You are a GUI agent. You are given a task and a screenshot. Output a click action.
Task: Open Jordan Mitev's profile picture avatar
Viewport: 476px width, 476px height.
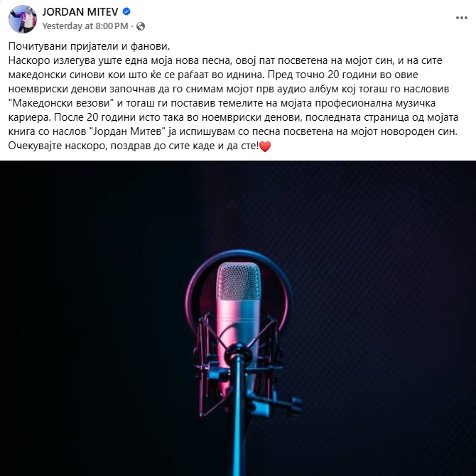tap(23, 18)
